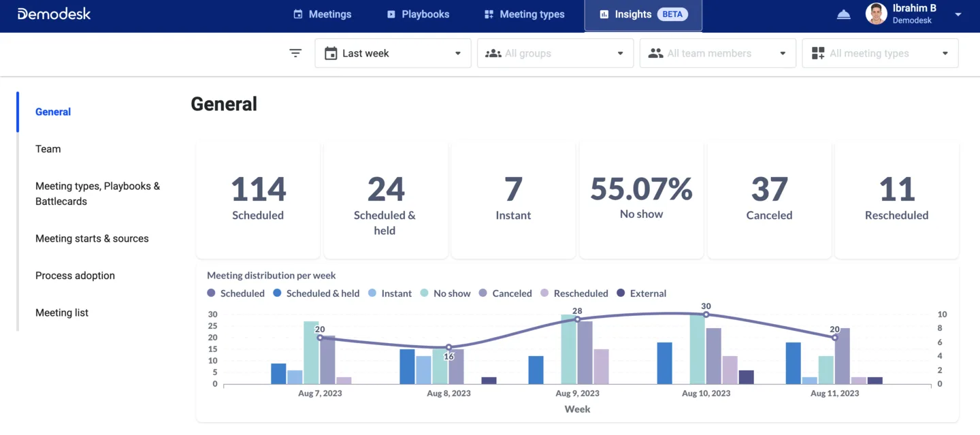Toggle Scheduled & held legend entry
Screen dimensions: 980x435
[x=316, y=293]
